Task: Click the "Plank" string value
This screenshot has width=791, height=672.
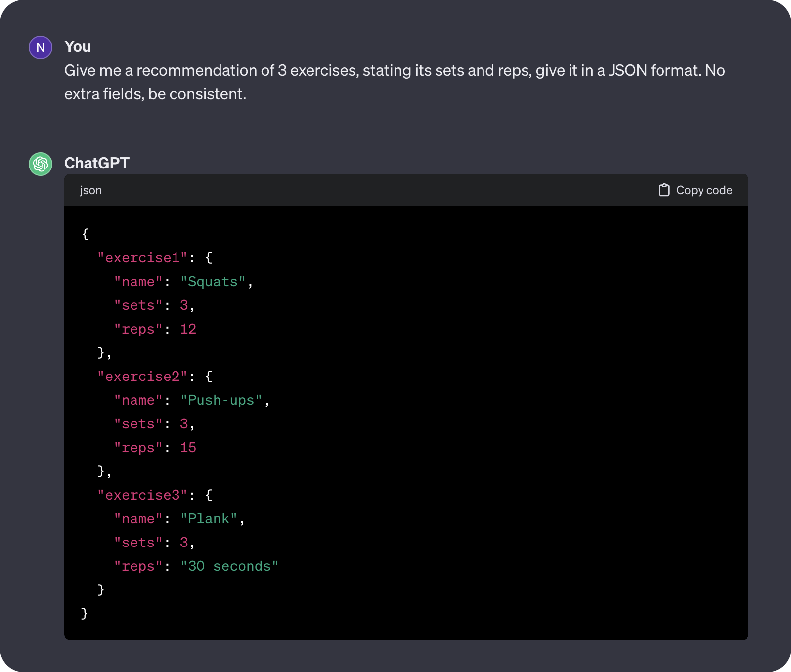Action: (209, 519)
